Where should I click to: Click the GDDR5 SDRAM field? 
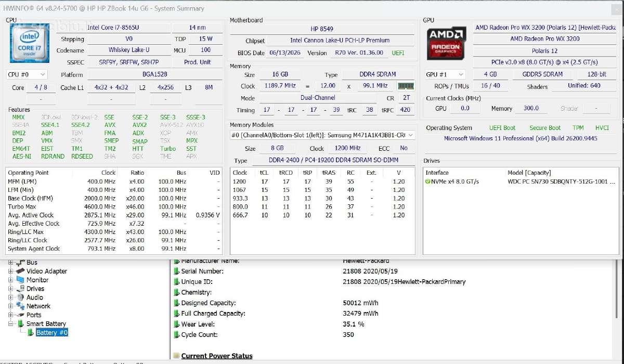coord(542,74)
